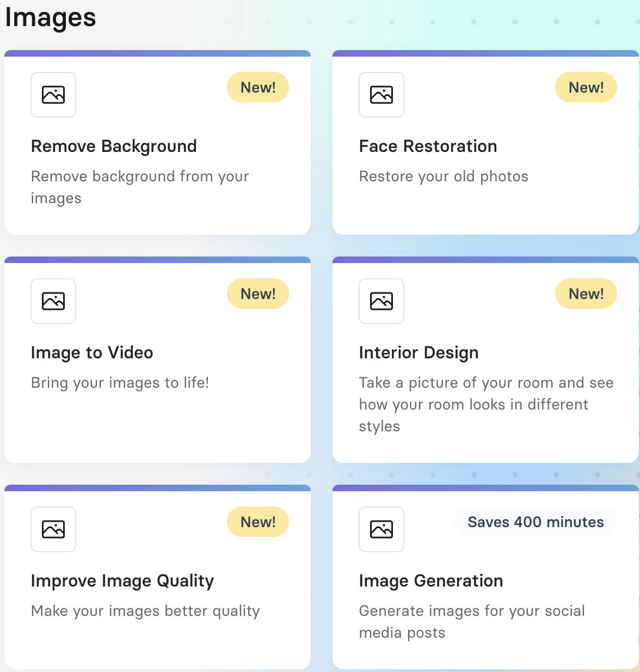
Task: Click the Image Generation card image icon
Action: point(381,529)
